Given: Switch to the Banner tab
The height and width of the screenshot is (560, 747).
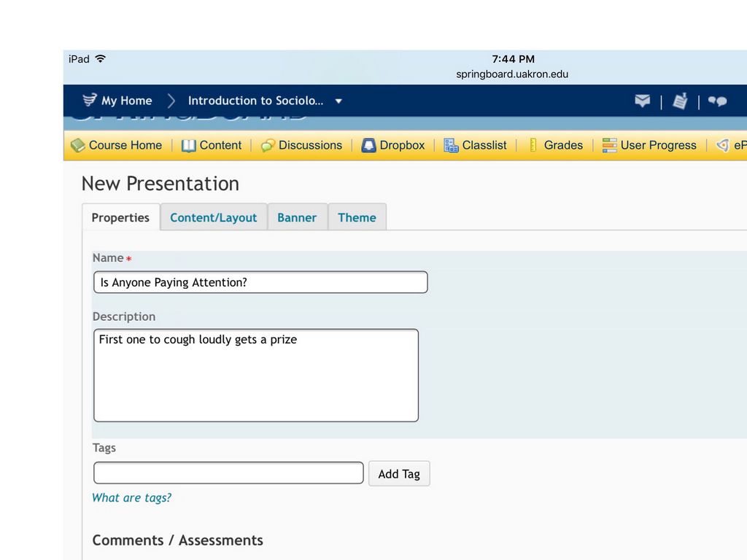Looking at the screenshot, I should (297, 217).
